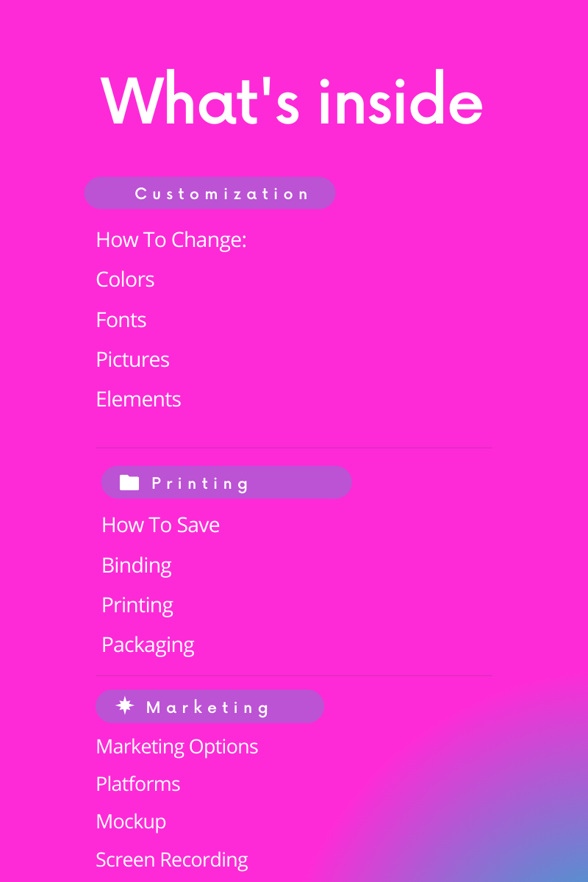Select the Pictures entry
Viewport: 588px width, 882px height.
[x=132, y=359]
